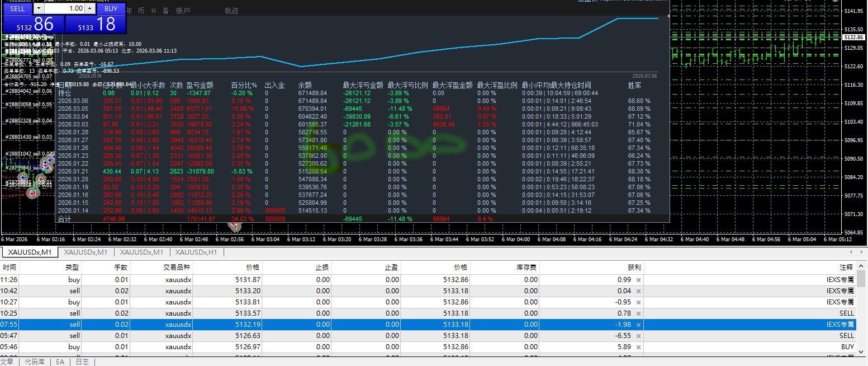
Task: Click the 2026.01.21 row in statistics table
Action: [362, 171]
